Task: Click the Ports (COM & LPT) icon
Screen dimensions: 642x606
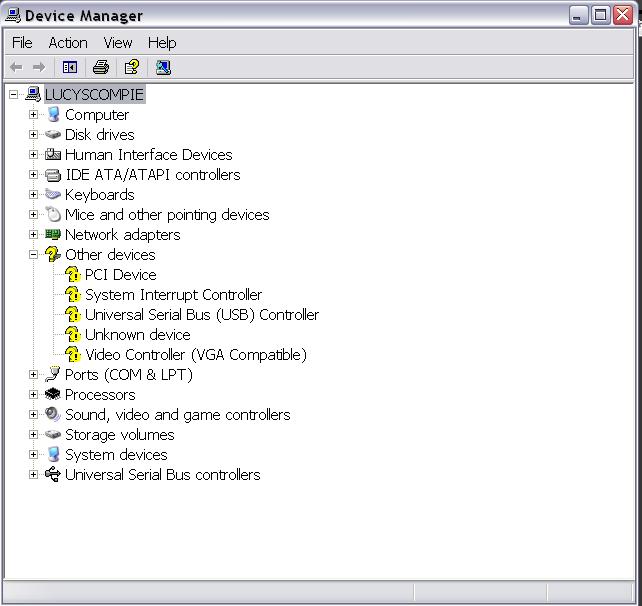Action: [53, 374]
